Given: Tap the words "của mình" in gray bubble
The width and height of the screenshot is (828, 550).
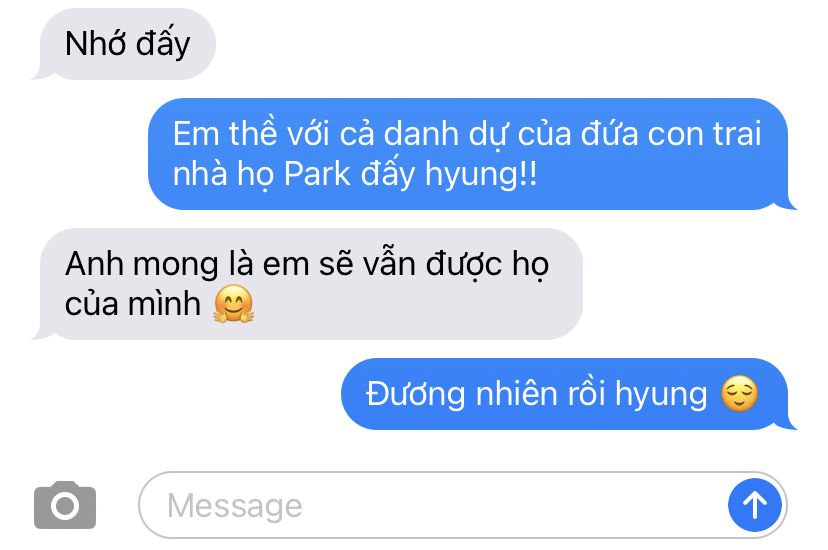Looking at the screenshot, I should pyautogui.click(x=133, y=305).
